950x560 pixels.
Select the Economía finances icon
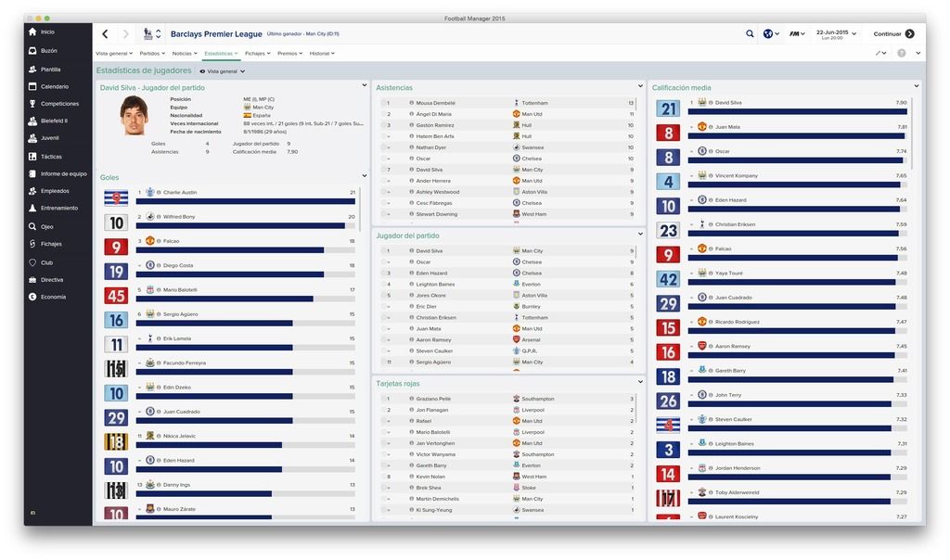click(32, 297)
